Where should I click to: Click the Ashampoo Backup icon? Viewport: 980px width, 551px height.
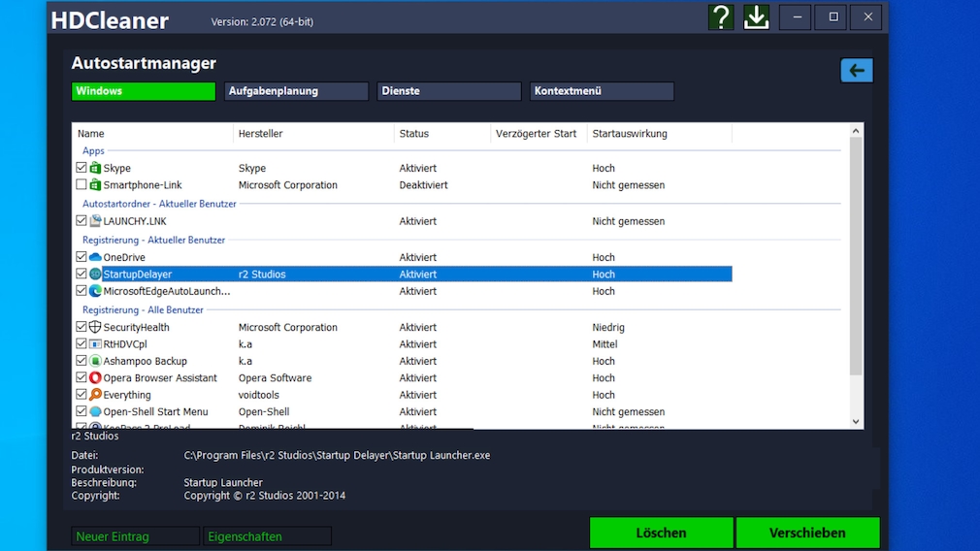point(95,361)
